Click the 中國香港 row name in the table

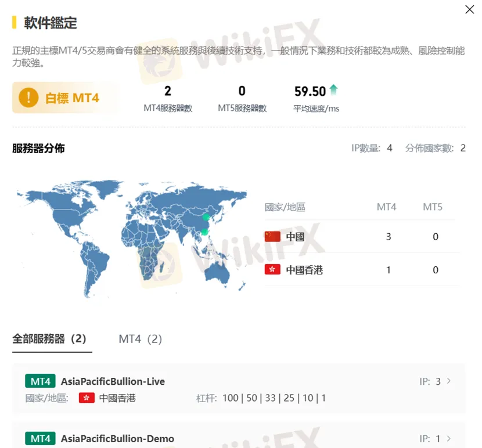pyautogui.click(x=304, y=270)
